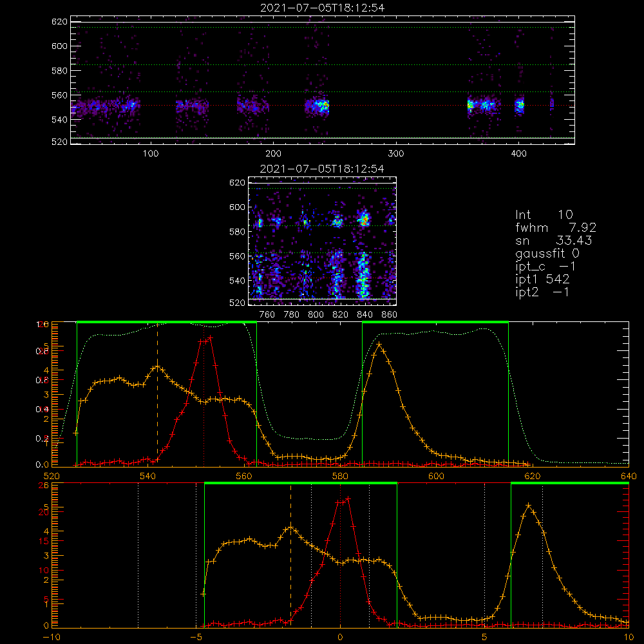This screenshot has width=644, height=644.
Task: Select the 'sn 33.43' readout line
Action: [x=554, y=240]
